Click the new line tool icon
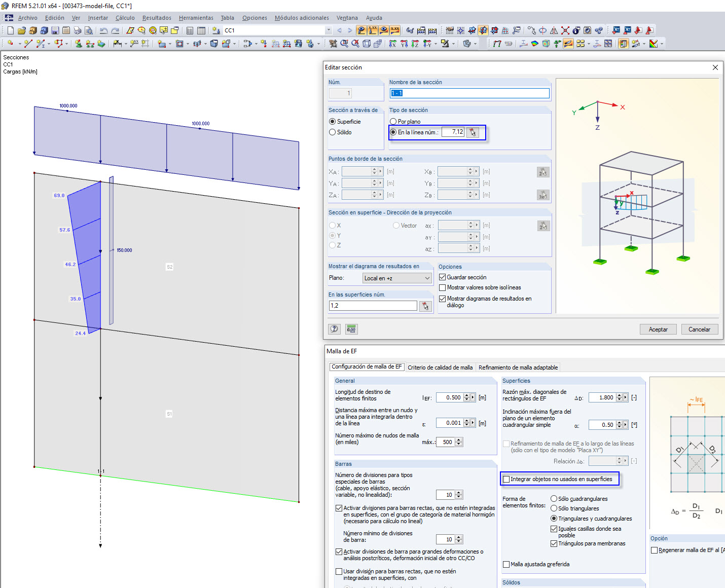Viewport: 725px width, 588px height. pos(28,44)
